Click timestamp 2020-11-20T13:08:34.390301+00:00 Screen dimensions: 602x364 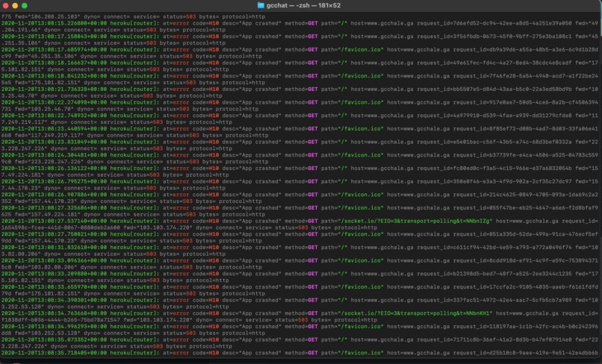coord(54,300)
